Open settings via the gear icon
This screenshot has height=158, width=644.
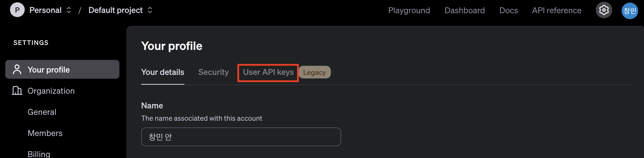604,10
